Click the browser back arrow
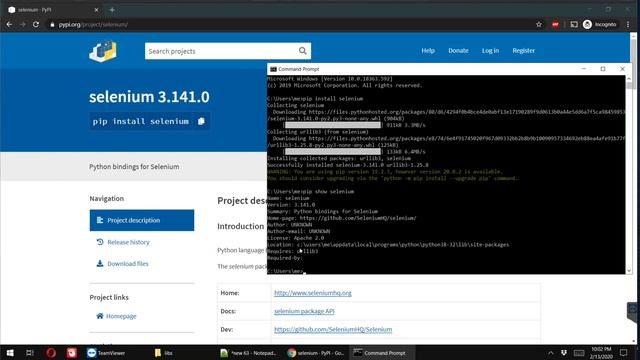640x360 pixels. pyautogui.click(x=9, y=24)
